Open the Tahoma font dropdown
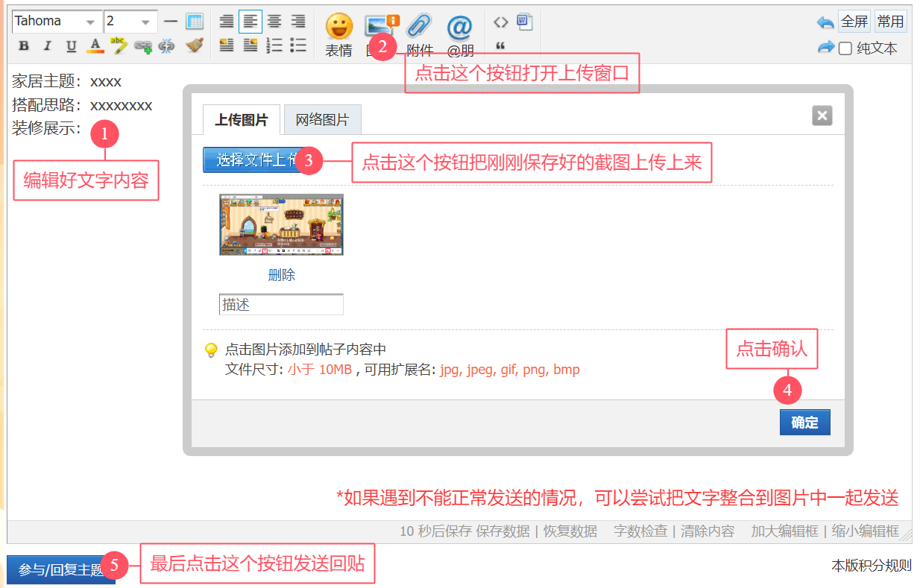Screen dimensions: 920x588 57,22
